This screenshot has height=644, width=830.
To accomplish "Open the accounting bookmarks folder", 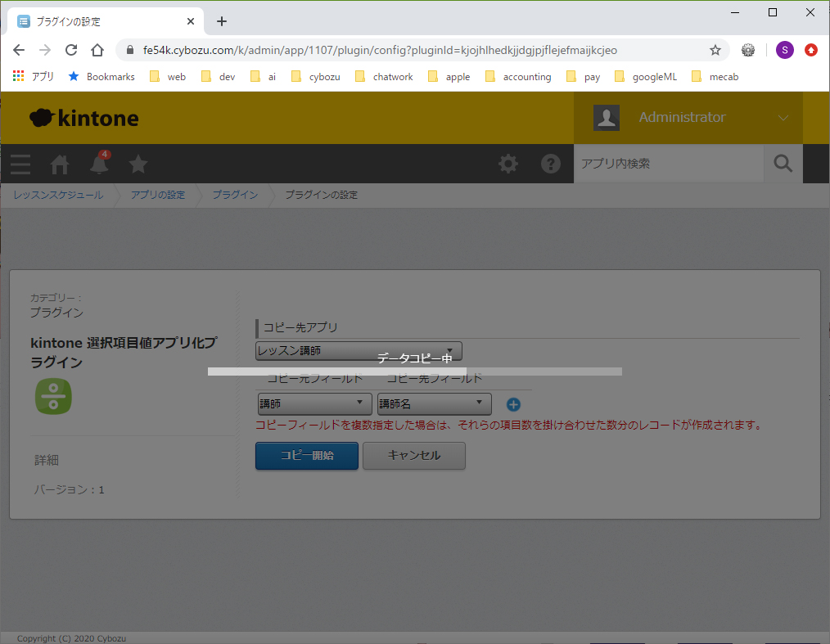I will click(518, 77).
